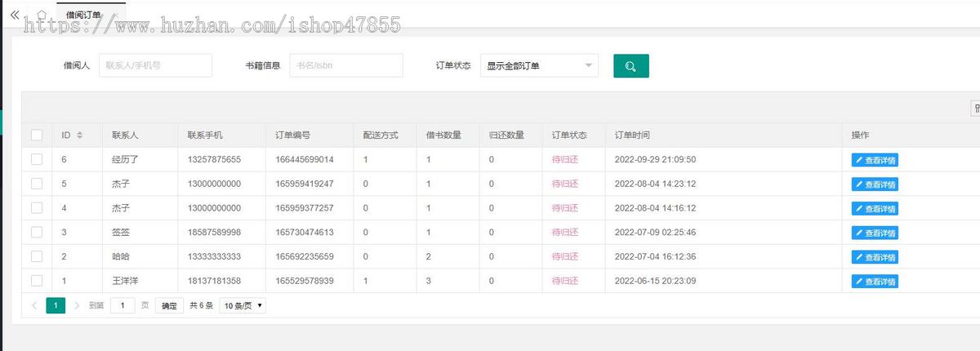Click phone number 13257875655
The width and height of the screenshot is (980, 351).
pyautogui.click(x=214, y=159)
